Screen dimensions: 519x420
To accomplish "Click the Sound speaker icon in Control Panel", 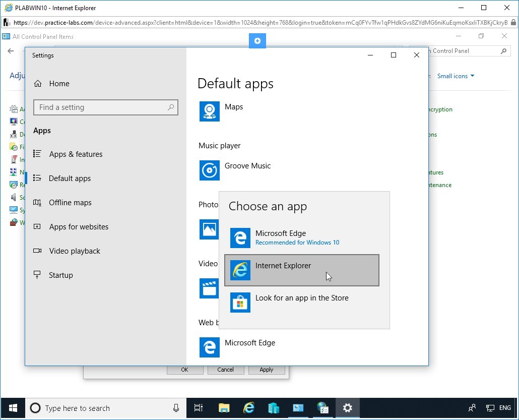I will point(14,198).
